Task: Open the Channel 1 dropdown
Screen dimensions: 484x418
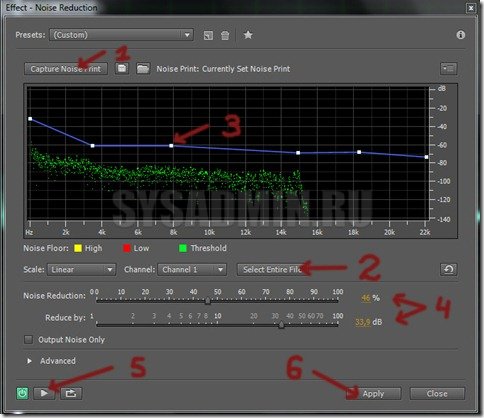Action: tap(192, 270)
